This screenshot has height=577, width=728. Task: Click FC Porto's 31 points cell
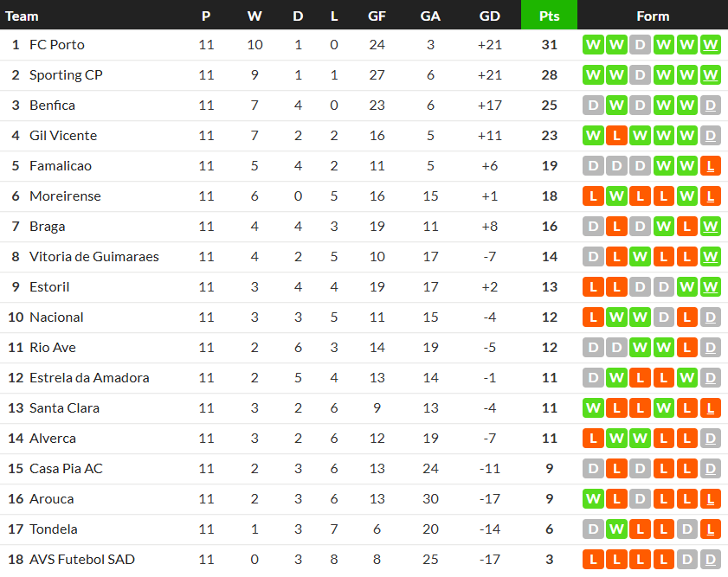coord(549,45)
